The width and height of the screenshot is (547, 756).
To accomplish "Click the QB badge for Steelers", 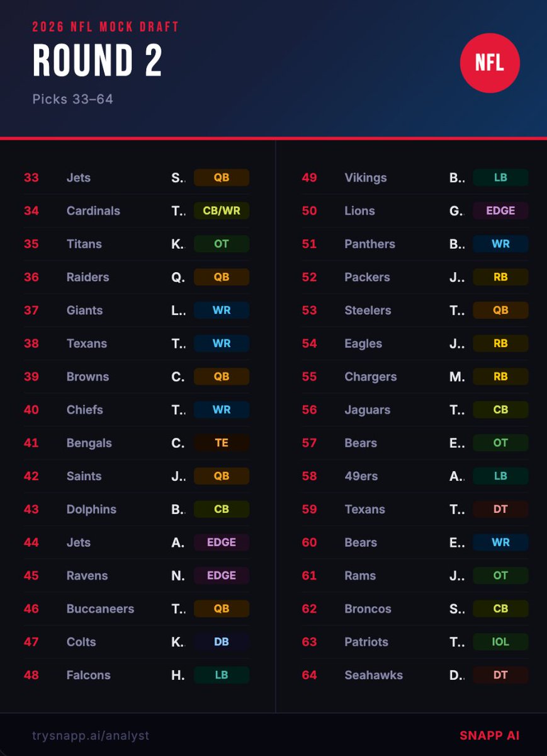I will pos(500,310).
